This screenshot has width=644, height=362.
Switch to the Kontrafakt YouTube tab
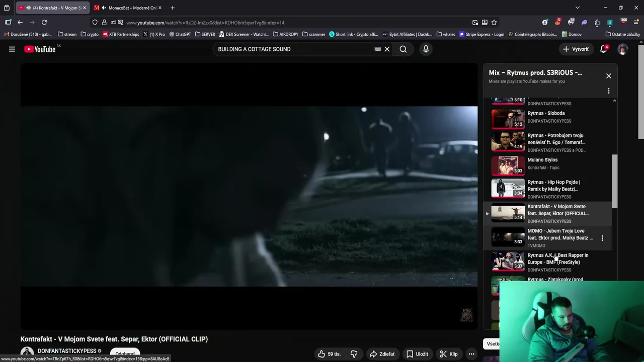point(52,8)
